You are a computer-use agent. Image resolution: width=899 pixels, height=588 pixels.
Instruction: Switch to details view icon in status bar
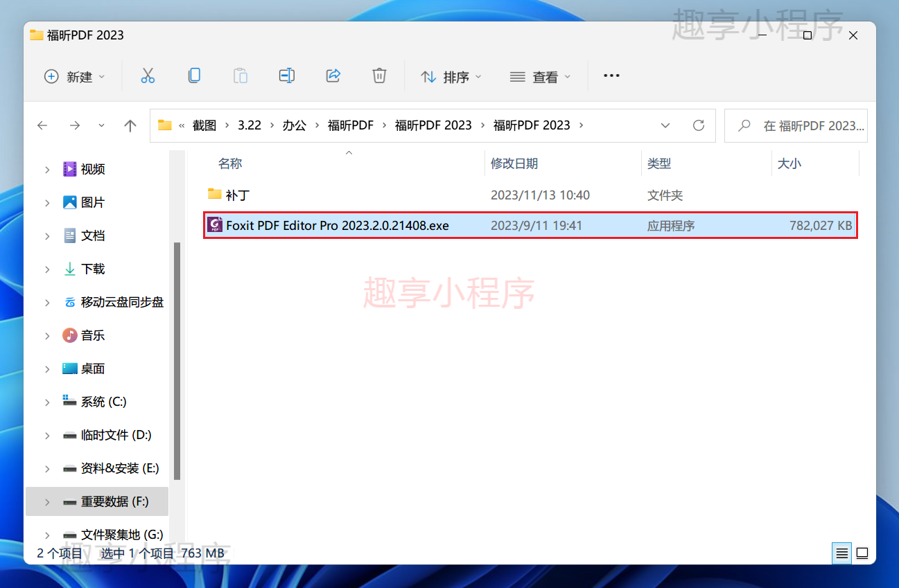841,553
